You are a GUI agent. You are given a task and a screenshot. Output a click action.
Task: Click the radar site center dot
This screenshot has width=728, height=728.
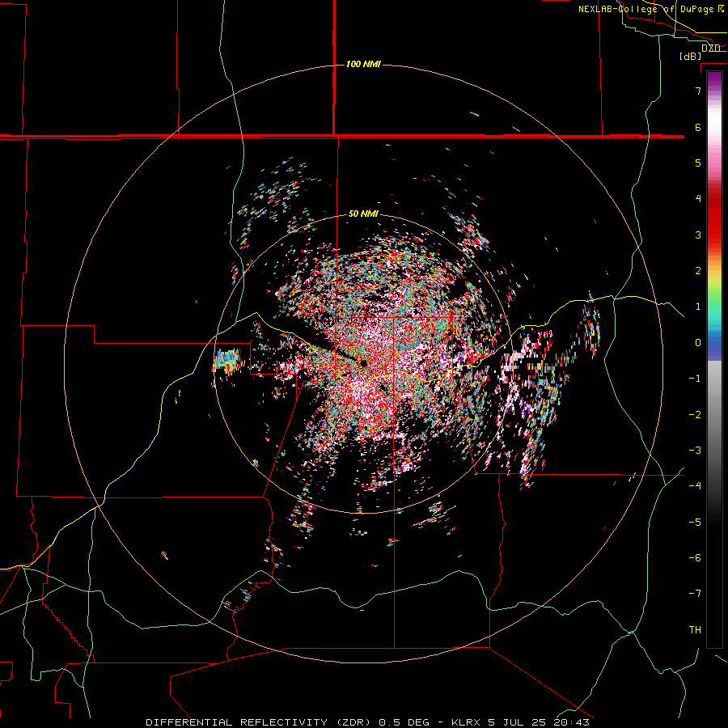[363, 363]
